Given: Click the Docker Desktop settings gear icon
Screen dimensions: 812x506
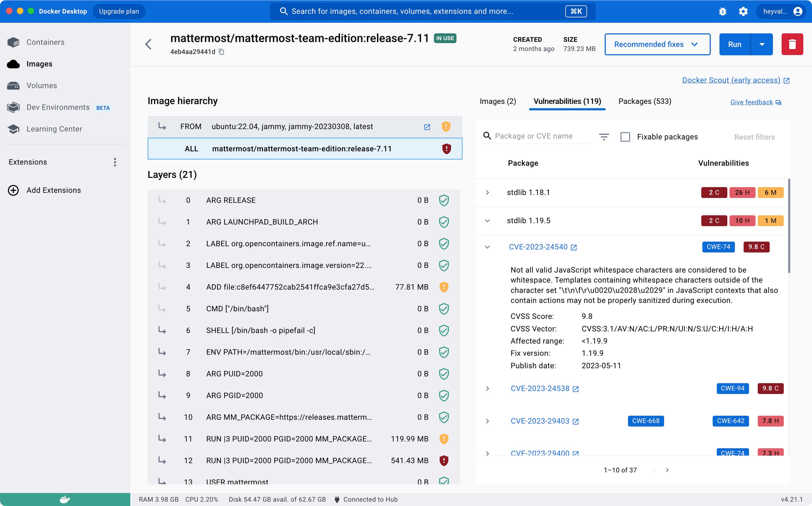Looking at the screenshot, I should pyautogui.click(x=744, y=11).
